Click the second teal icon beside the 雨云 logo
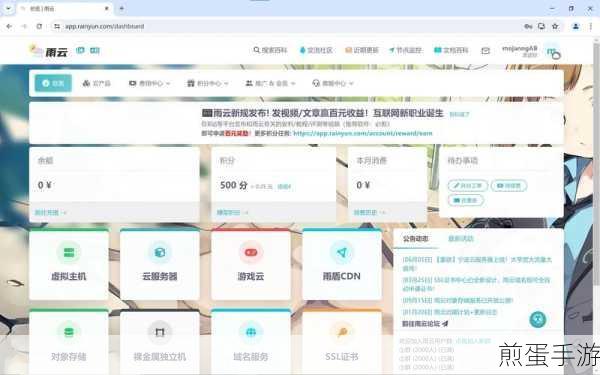 (95, 50)
